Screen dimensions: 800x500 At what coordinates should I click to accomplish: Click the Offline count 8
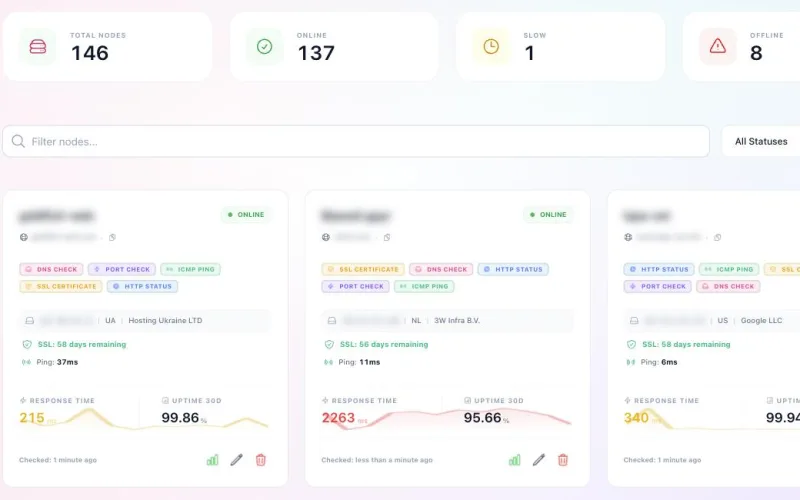tap(756, 53)
